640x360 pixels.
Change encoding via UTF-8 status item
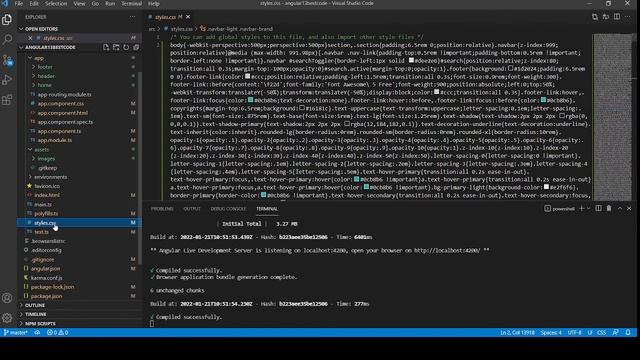tap(574, 333)
